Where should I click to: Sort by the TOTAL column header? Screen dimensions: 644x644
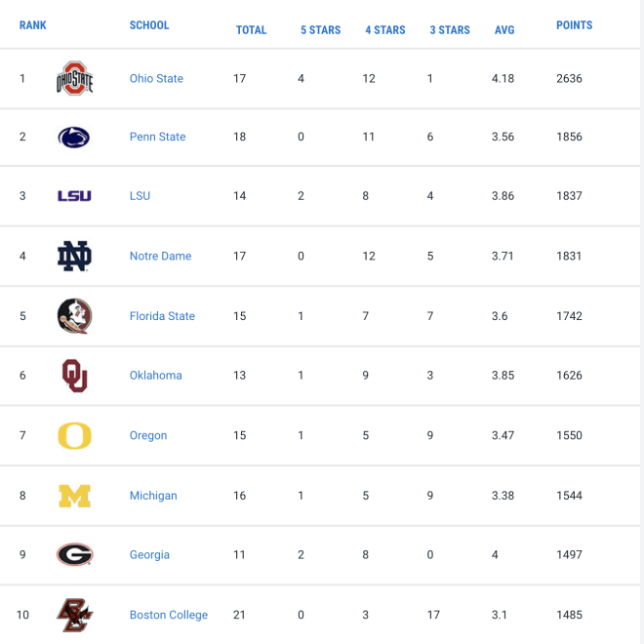pyautogui.click(x=251, y=30)
